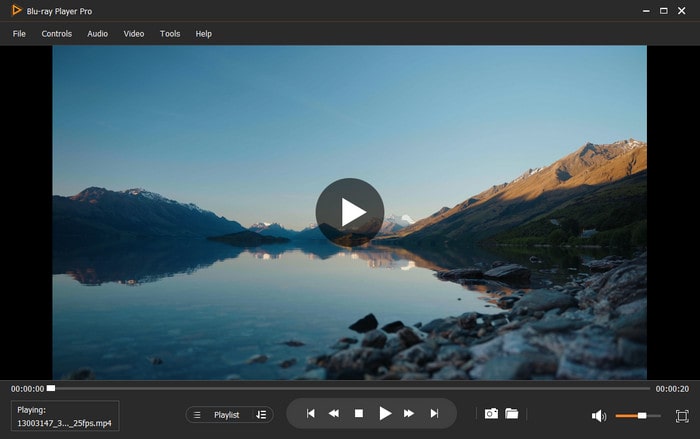The width and height of the screenshot is (700, 439).
Task: Stop video playback
Action: tap(359, 414)
